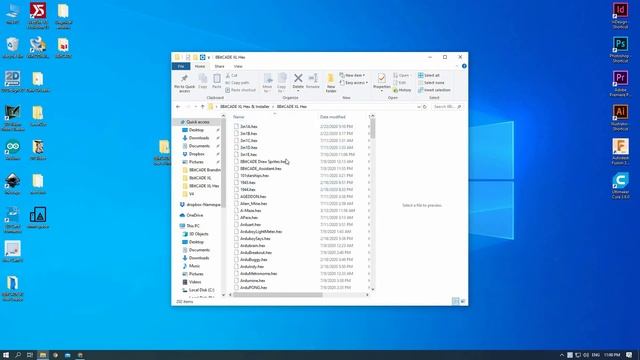Viewport: 640px width, 360px height.
Task: Open address bar history dropdown
Action: [x=418, y=107]
